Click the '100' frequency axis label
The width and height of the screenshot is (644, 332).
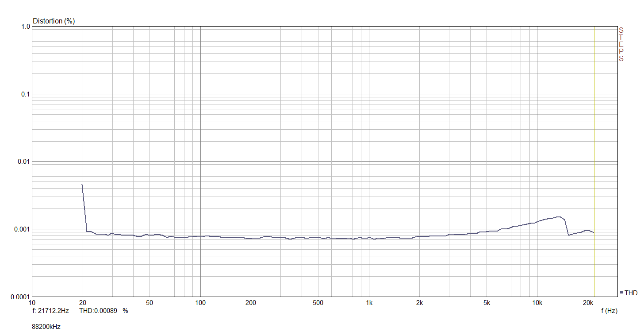click(201, 303)
